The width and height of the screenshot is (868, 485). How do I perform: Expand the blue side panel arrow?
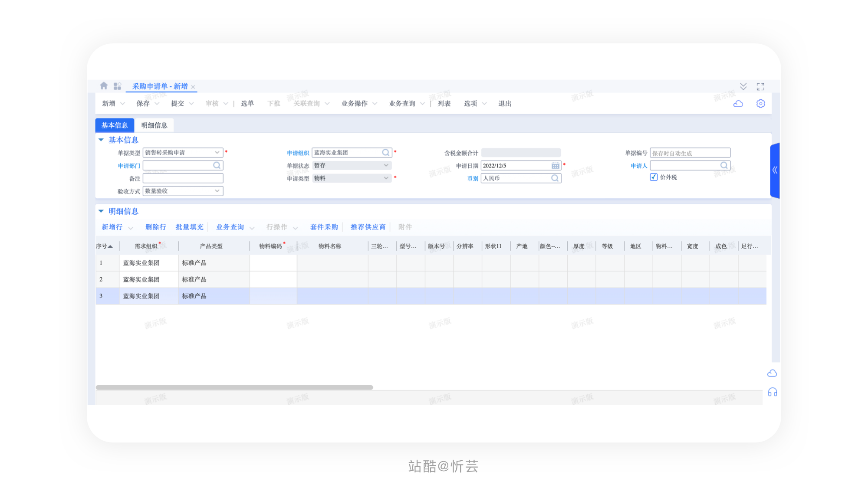(775, 170)
